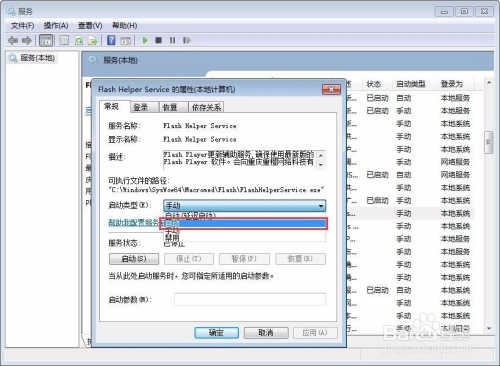Image resolution: width=500 pixels, height=366 pixels.
Task: Click the Forward arrow toolbar icon
Action: coord(27,41)
